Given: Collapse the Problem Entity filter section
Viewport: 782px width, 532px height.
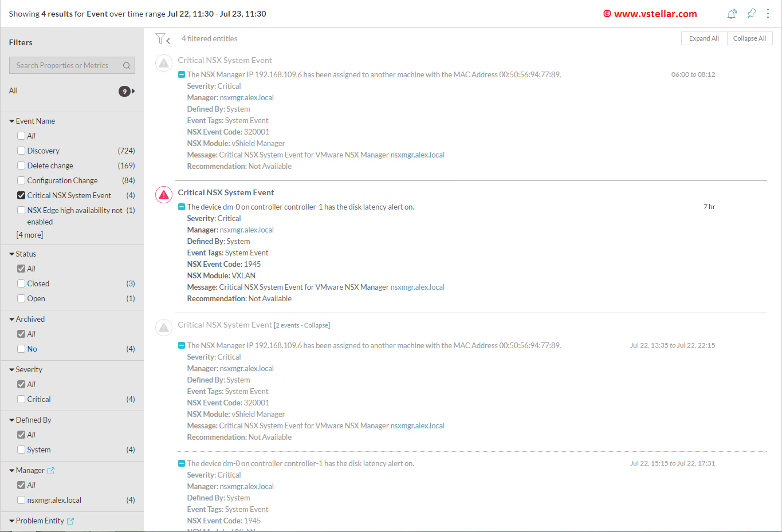Looking at the screenshot, I should [12, 521].
